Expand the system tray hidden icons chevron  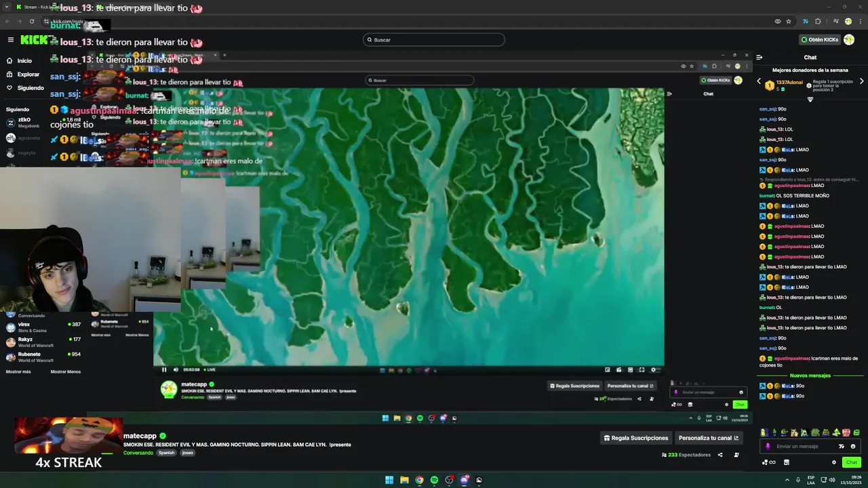tap(787, 480)
